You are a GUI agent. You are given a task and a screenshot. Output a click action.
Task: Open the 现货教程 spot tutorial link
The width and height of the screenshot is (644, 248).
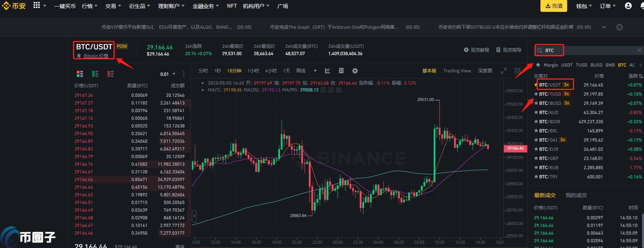point(477,50)
